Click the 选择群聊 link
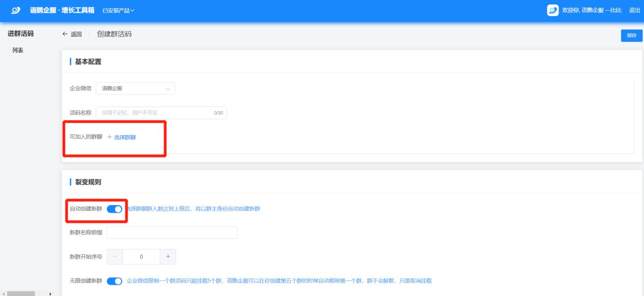Image resolution: width=644 pixels, height=296 pixels. 125,137
